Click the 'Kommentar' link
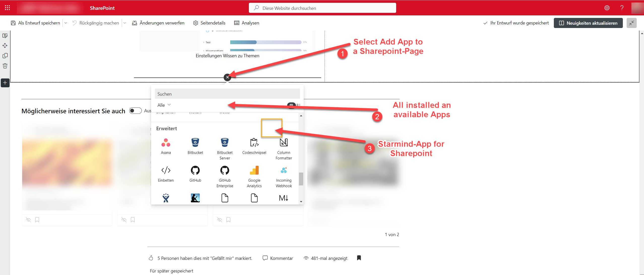Screen dimensions: 644x275 [x=278, y=258]
